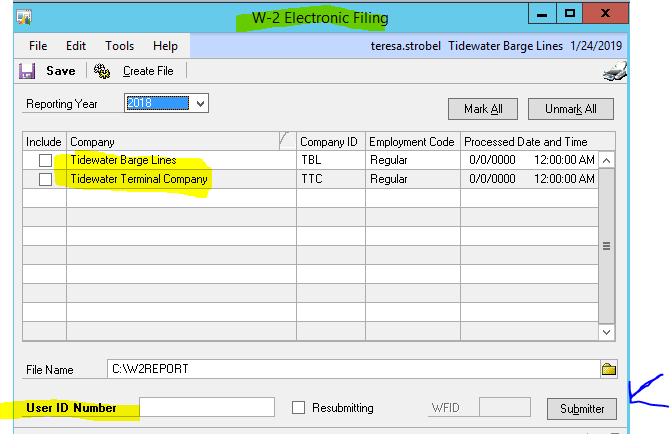
Task: Click the TBL company ID cell
Action: (331, 160)
